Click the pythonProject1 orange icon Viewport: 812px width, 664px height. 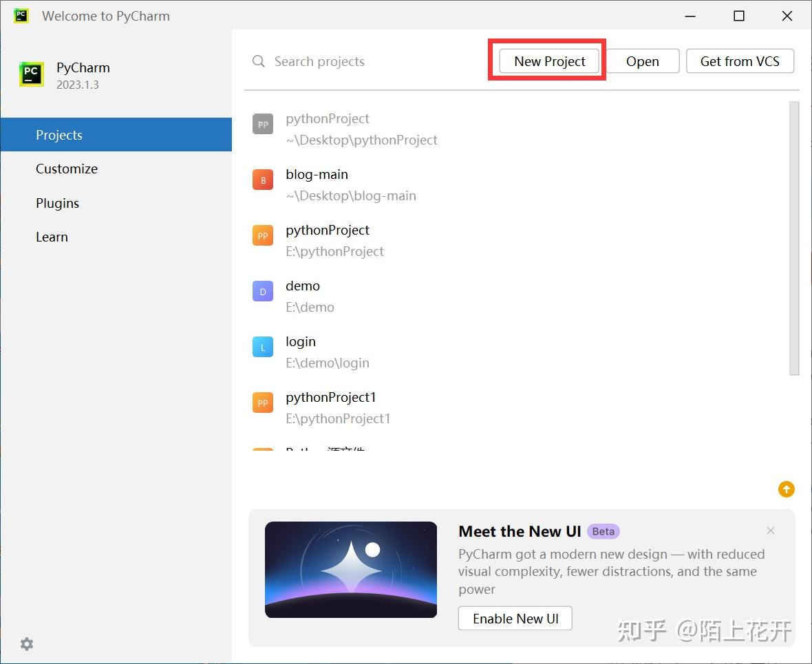262,403
